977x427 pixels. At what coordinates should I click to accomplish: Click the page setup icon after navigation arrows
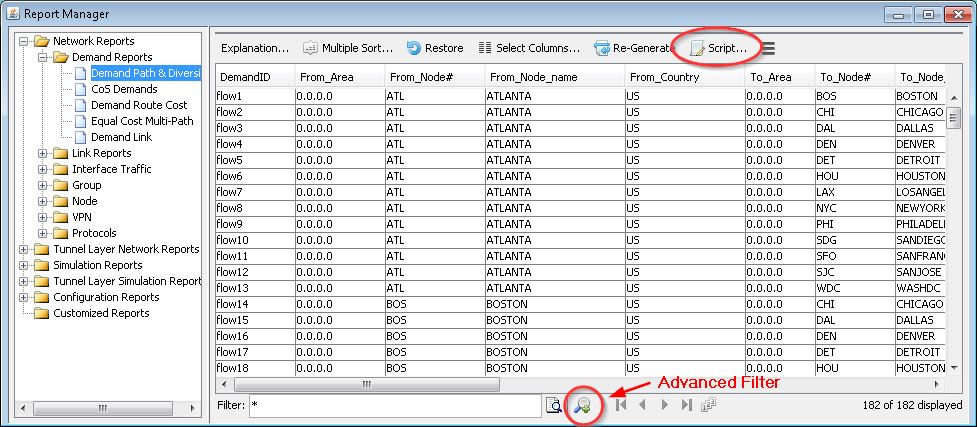click(x=708, y=405)
